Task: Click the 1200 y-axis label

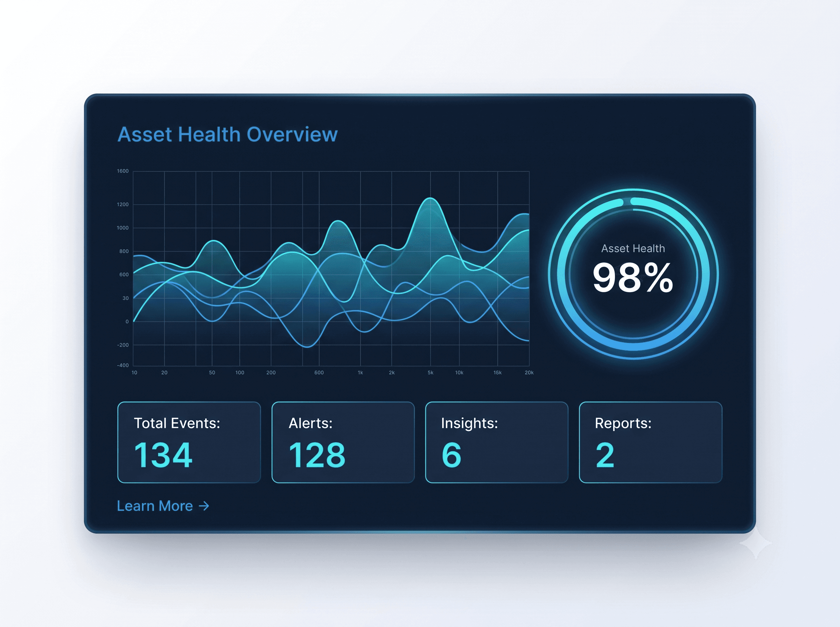Action: (122, 205)
